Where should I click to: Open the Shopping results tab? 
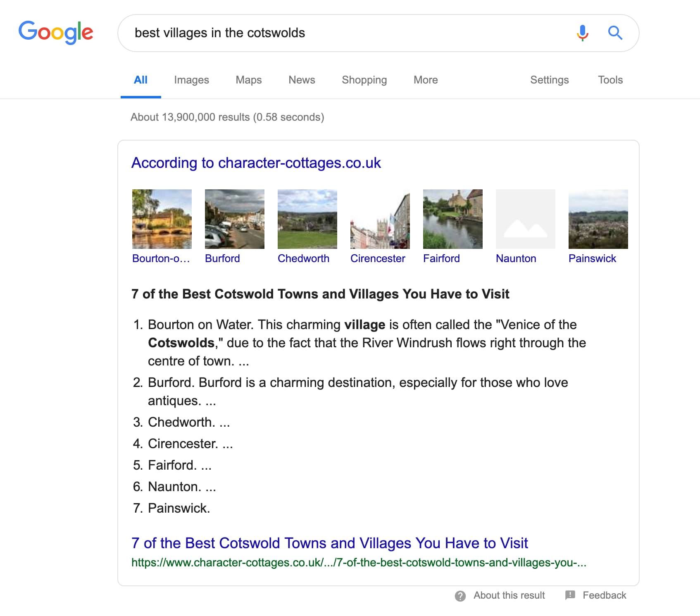point(364,80)
